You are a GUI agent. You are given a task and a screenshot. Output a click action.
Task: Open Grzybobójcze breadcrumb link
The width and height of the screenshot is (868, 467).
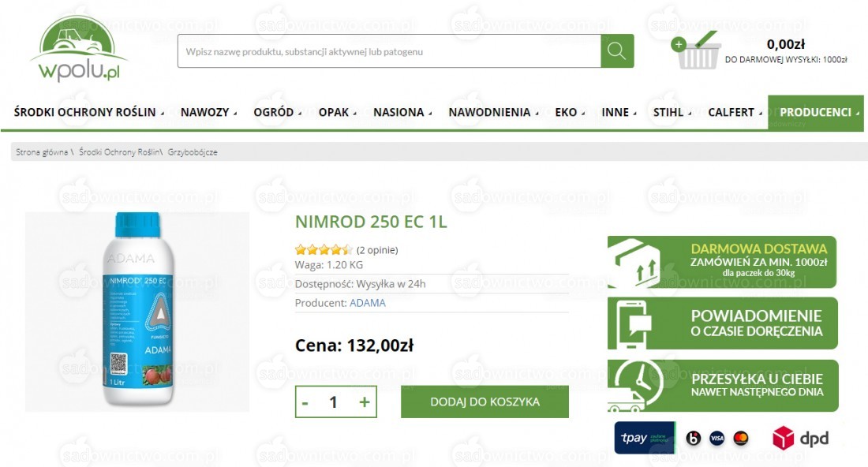point(192,151)
